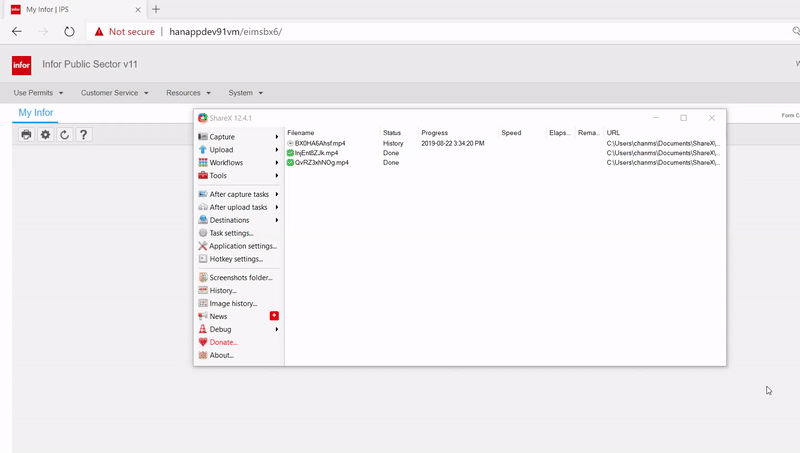Click the 2019-08-22 3:34:20 PM progress cell

pos(453,143)
